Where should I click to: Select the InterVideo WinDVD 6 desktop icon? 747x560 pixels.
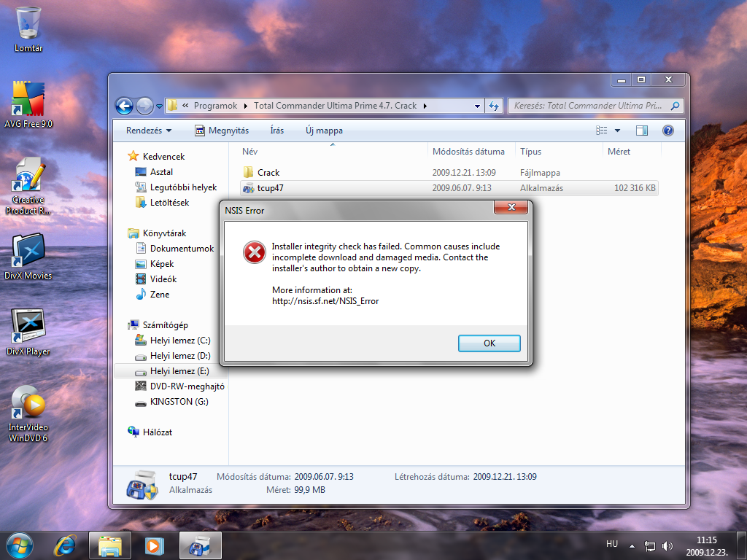pyautogui.click(x=28, y=414)
